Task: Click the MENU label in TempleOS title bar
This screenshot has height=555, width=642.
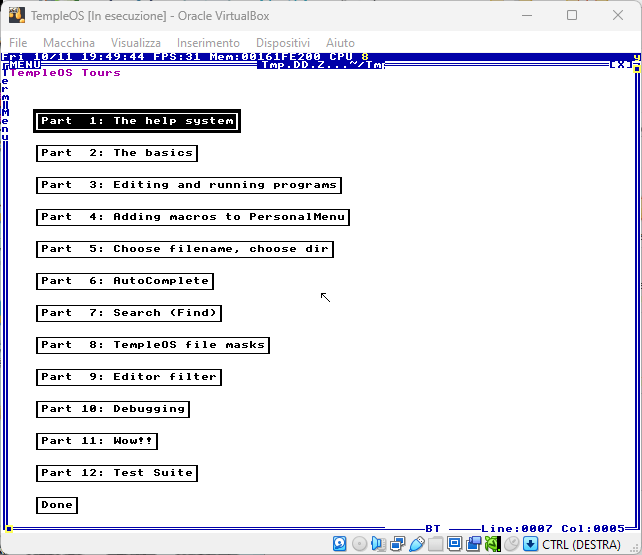Action: coord(23,65)
